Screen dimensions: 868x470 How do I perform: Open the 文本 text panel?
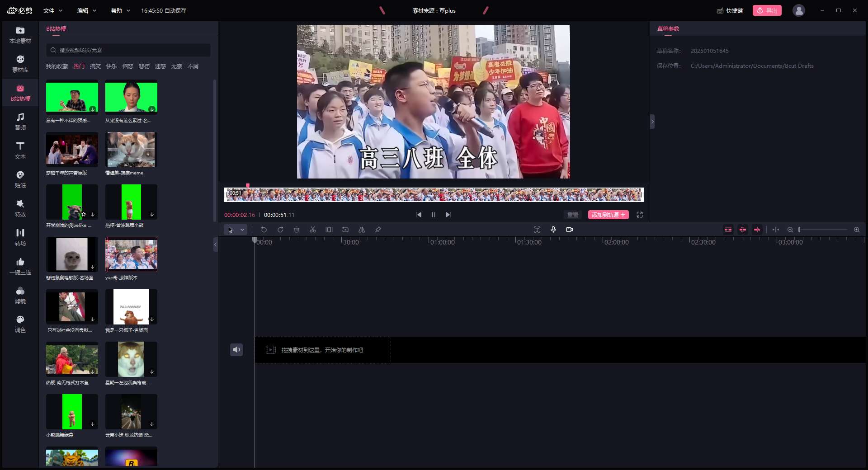(x=20, y=151)
